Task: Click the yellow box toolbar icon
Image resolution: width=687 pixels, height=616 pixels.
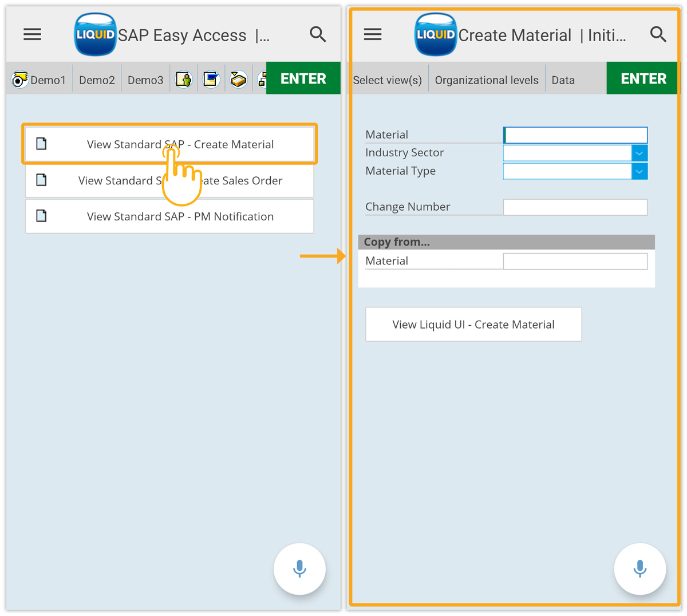Action: pyautogui.click(x=239, y=80)
